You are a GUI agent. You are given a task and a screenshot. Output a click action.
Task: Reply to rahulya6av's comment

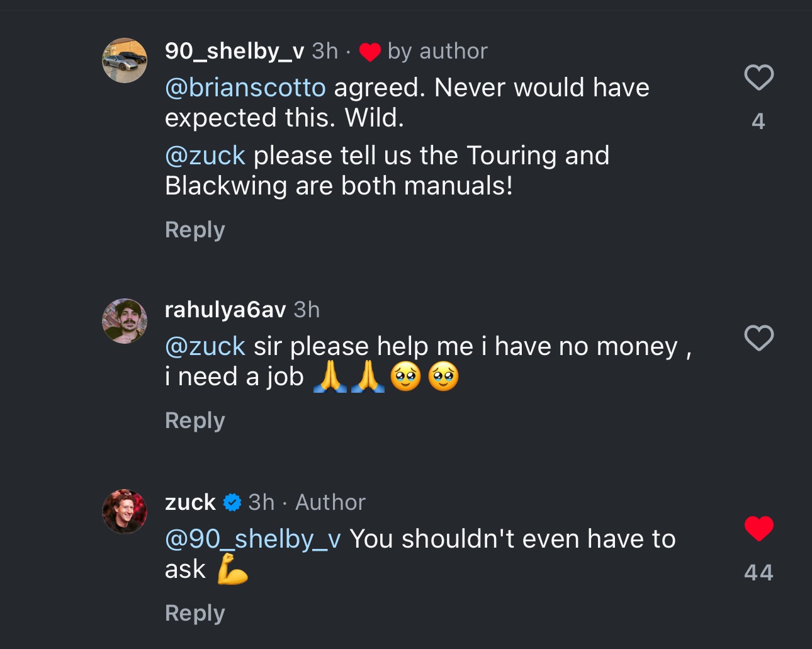click(x=195, y=420)
